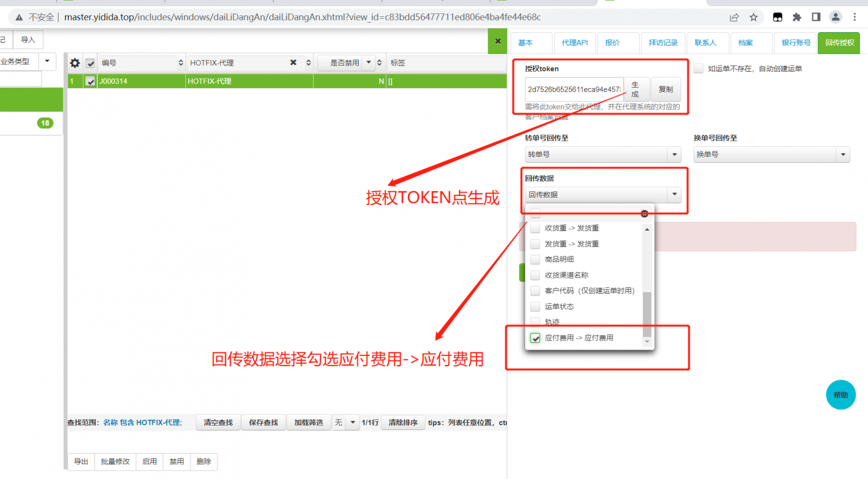
Task: Switch to the 代理API tab
Action: point(575,43)
